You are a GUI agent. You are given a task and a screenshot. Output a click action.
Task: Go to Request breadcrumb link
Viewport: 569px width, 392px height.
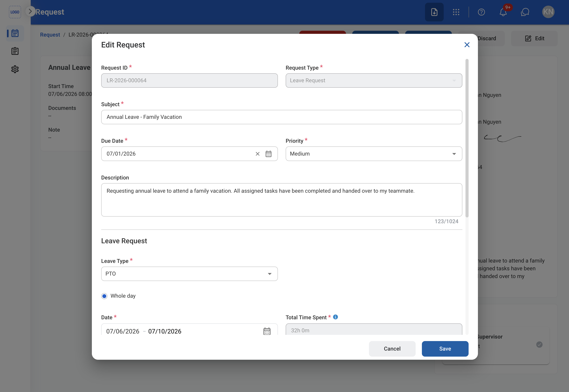pyautogui.click(x=50, y=35)
